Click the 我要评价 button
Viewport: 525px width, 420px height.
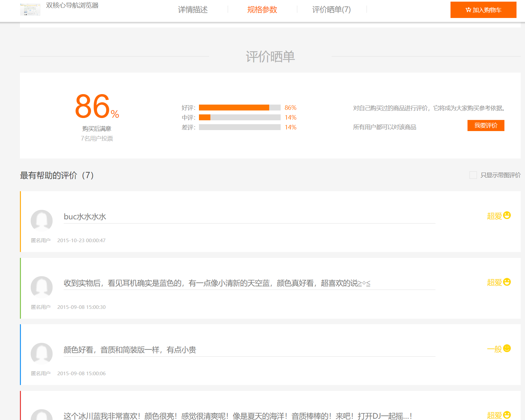tap(486, 126)
